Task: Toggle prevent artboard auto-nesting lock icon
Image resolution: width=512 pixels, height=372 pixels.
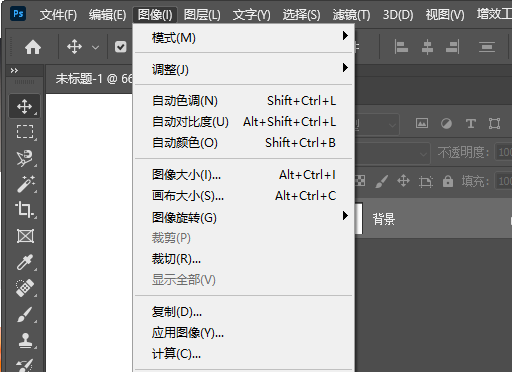Action: 426,182
